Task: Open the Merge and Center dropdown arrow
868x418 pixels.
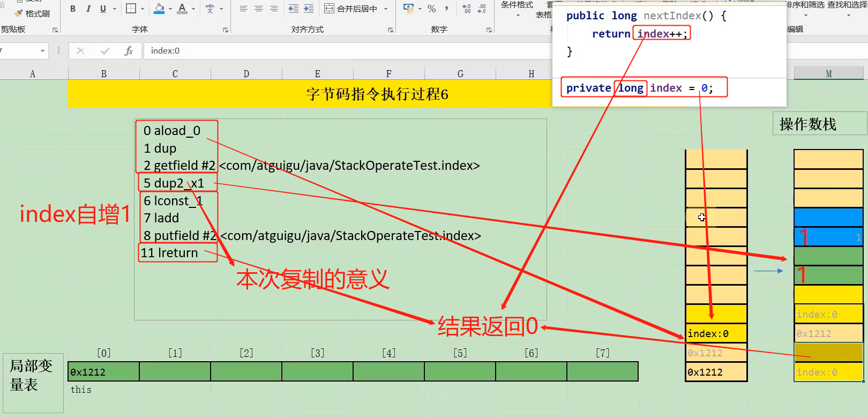Action: pyautogui.click(x=386, y=9)
